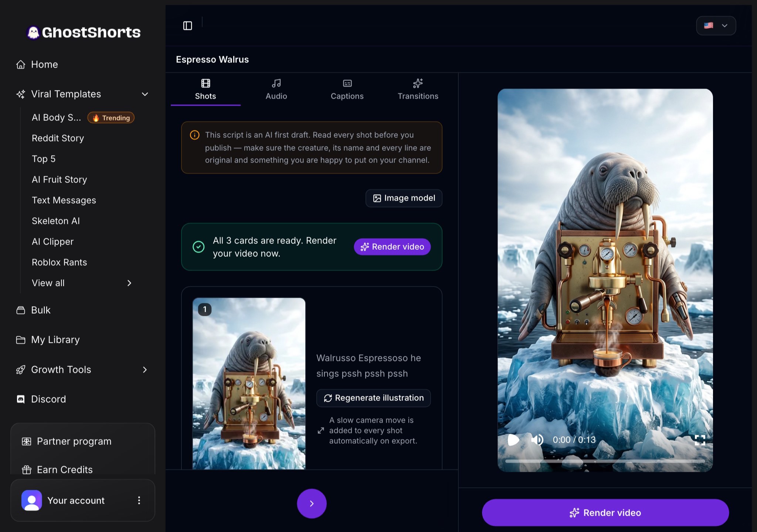Open AI Body S... trending template
The height and width of the screenshot is (532, 757).
click(83, 117)
